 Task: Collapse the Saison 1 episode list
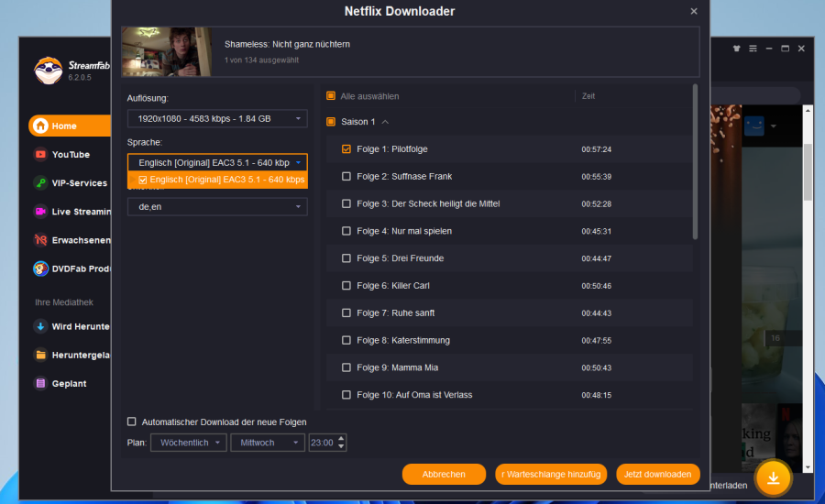[385, 122]
